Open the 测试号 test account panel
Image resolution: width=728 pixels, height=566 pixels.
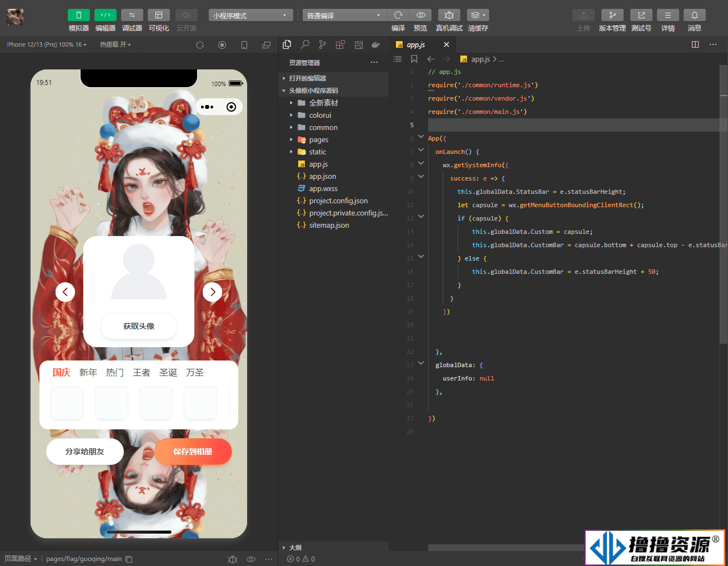point(641,15)
